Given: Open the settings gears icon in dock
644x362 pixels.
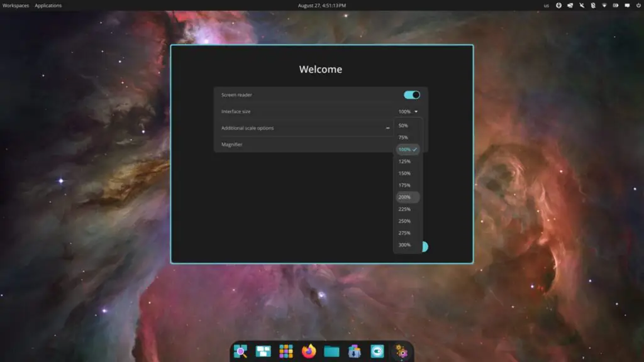Looking at the screenshot, I should coord(400,351).
